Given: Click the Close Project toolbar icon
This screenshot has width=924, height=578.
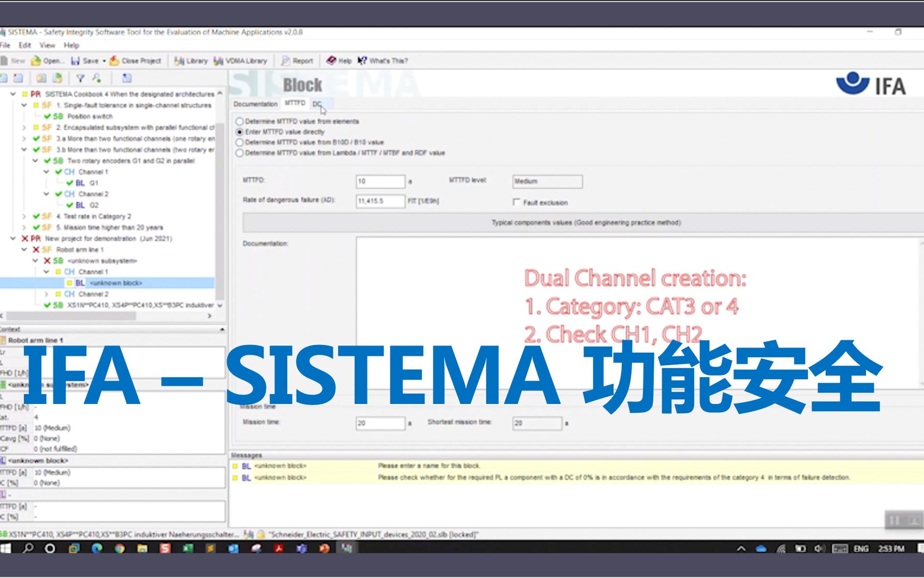Looking at the screenshot, I should [x=114, y=61].
